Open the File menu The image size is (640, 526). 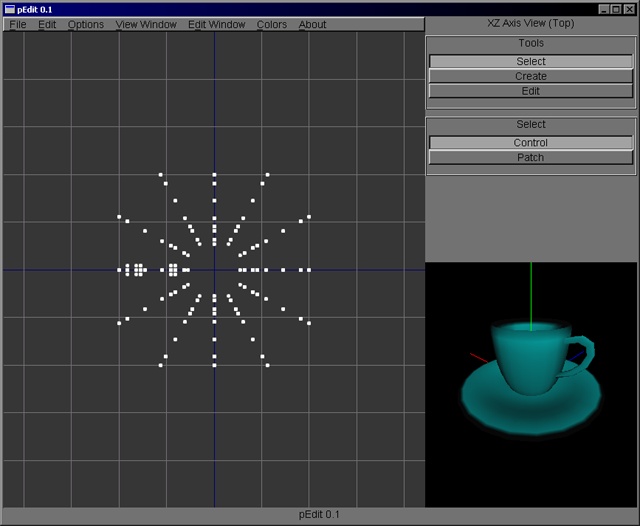click(18, 24)
